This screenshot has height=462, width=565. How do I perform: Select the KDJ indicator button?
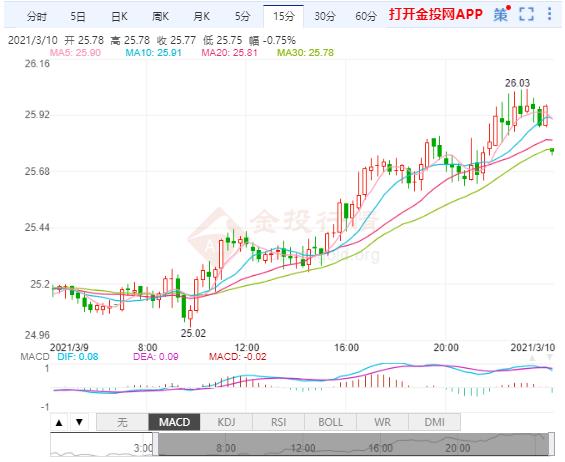tap(226, 422)
